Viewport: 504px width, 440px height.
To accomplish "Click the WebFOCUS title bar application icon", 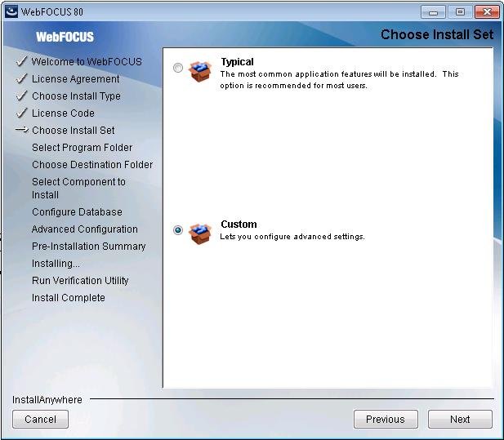I will pos(11,12).
